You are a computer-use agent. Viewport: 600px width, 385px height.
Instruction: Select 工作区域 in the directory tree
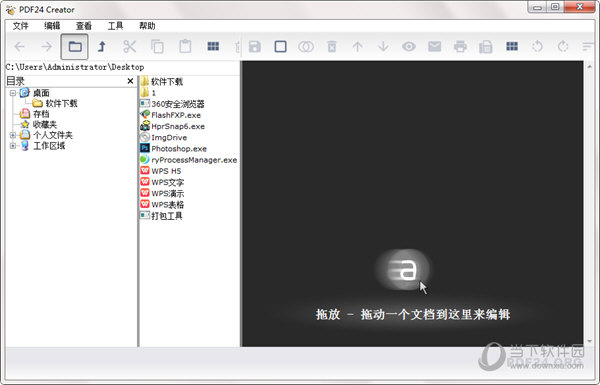click(49, 146)
